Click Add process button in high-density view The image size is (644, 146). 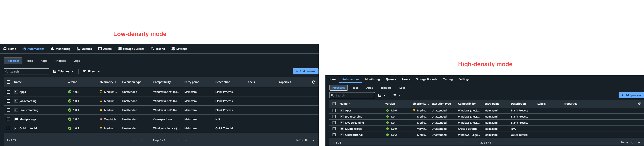(631, 95)
